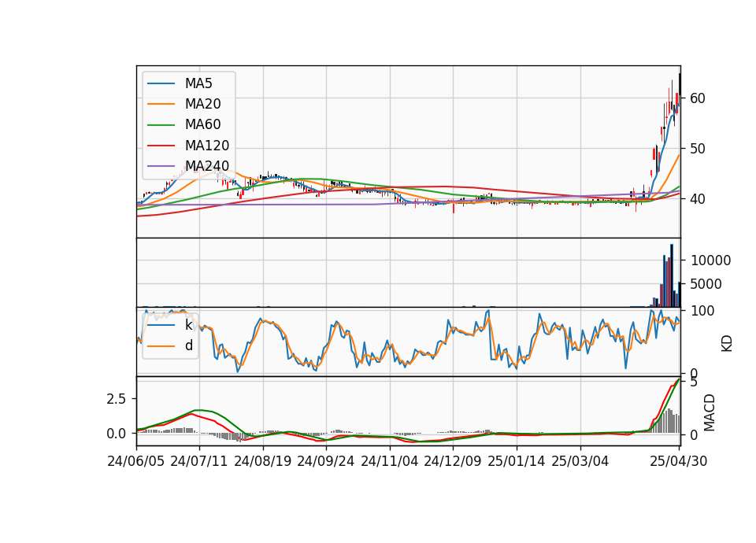This screenshot has width=756, height=543.
Task: Click the volume axis value 10000
Action: (x=710, y=260)
